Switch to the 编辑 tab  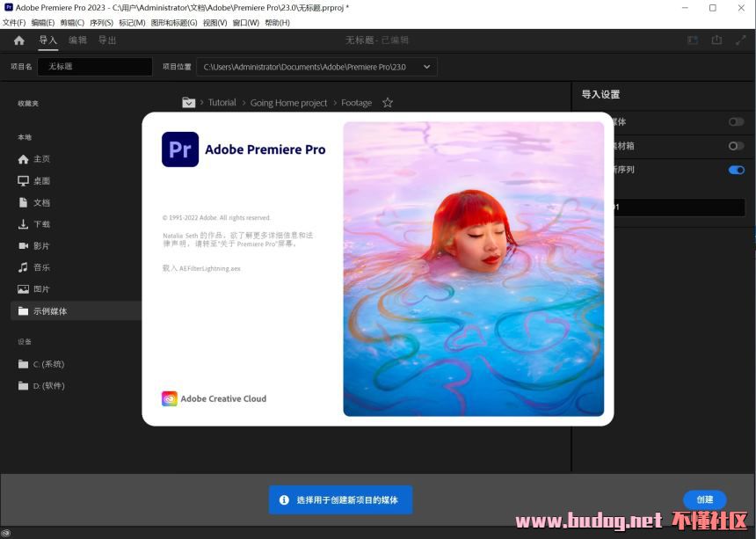tap(77, 40)
